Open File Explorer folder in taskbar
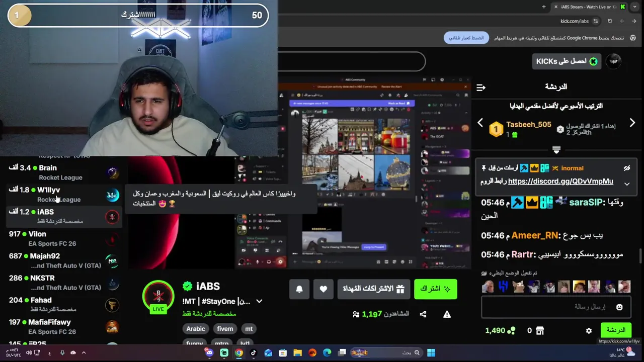This screenshot has width=644, height=362. click(297, 353)
